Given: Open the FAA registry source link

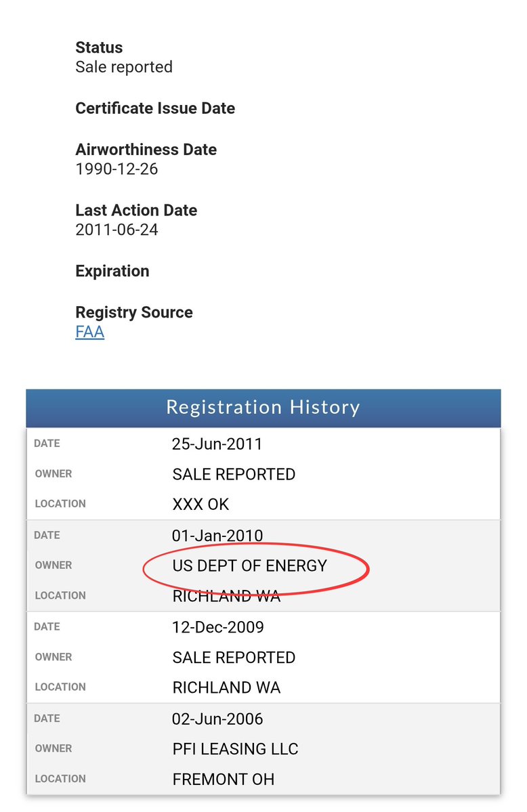Looking at the screenshot, I should [89, 333].
